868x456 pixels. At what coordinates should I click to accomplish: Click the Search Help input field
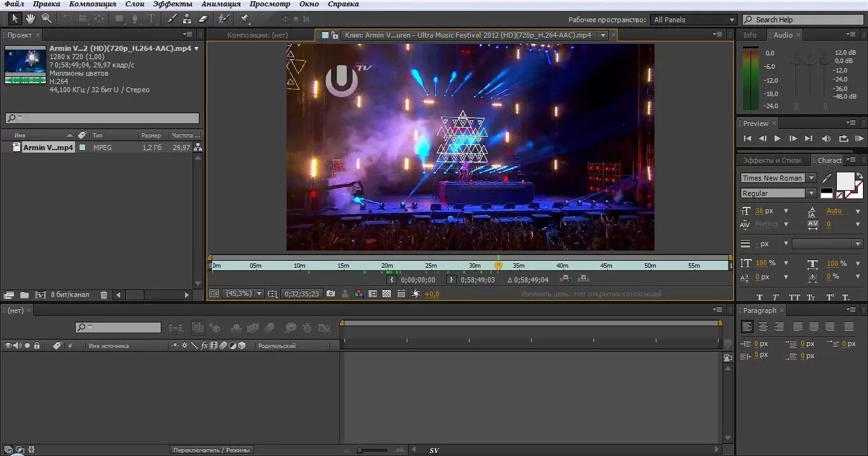(803, 20)
